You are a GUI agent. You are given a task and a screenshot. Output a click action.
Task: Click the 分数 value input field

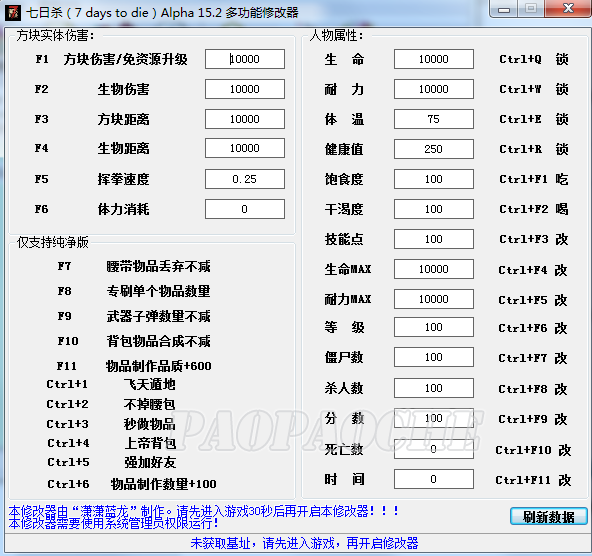(x=434, y=418)
